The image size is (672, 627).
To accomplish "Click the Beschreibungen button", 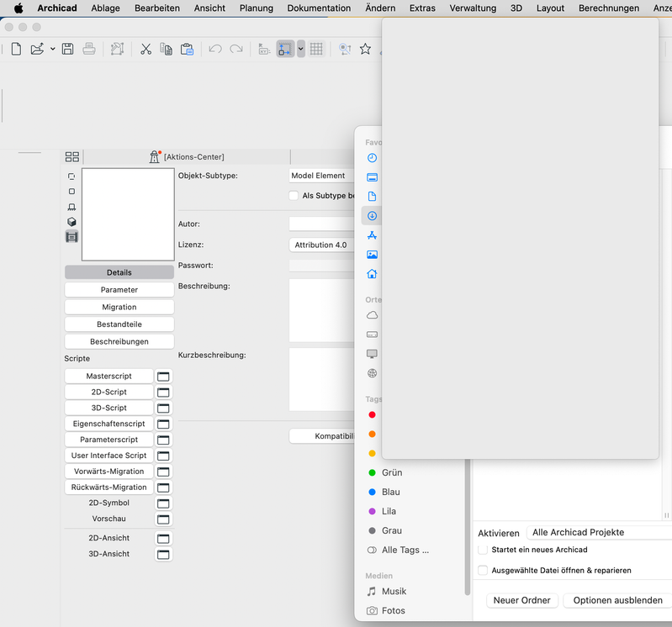I will pyautogui.click(x=119, y=342).
